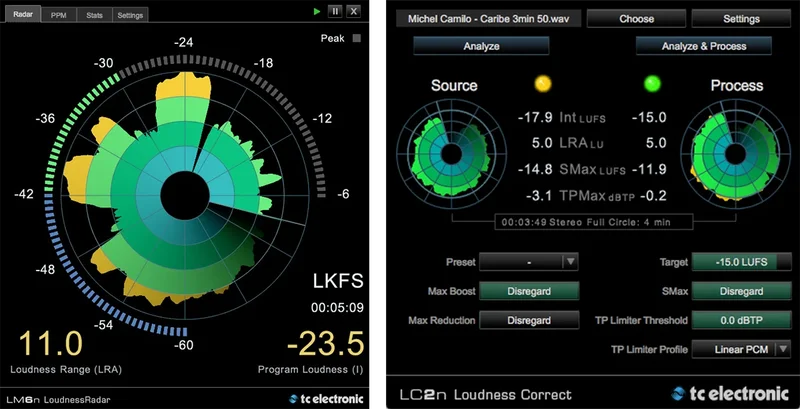Click the LKFS unit label
This screenshot has height=409, width=800.
(x=338, y=281)
